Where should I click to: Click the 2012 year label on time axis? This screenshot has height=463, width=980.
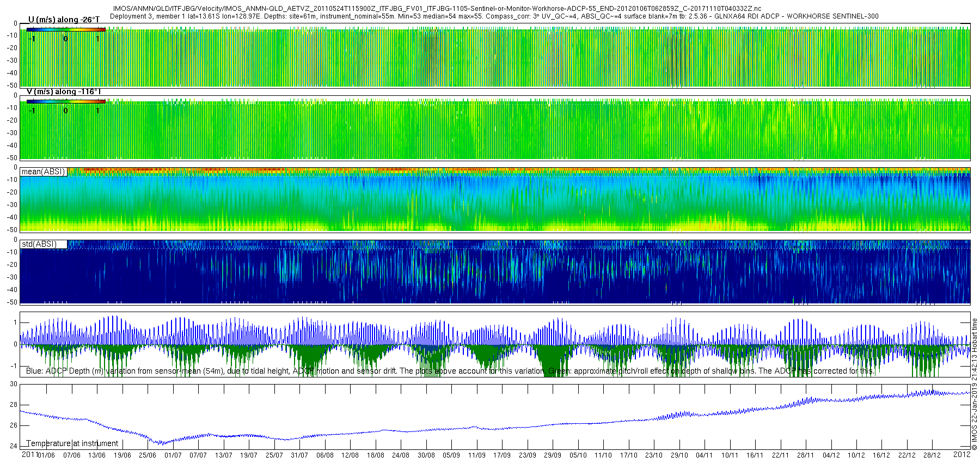tap(962, 454)
